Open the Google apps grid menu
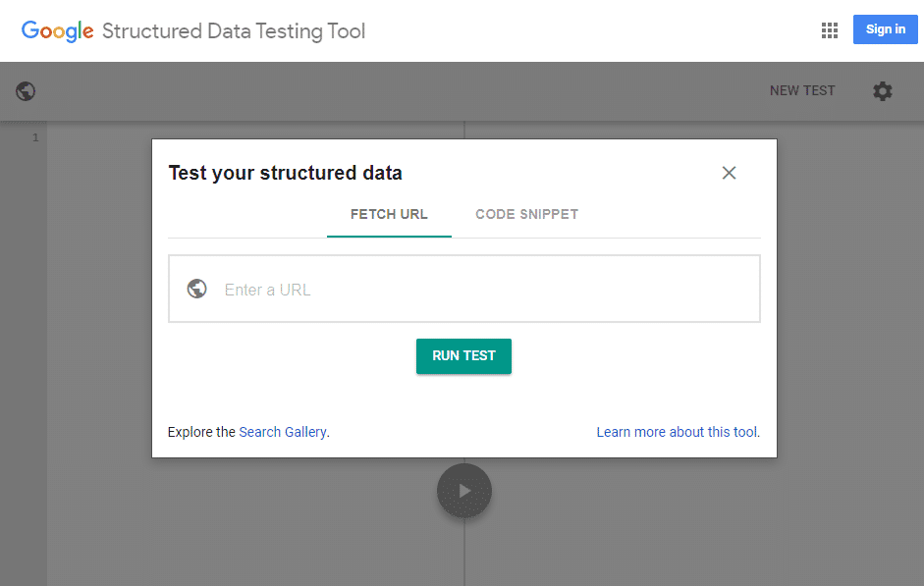This screenshot has width=924, height=586. coord(829,30)
